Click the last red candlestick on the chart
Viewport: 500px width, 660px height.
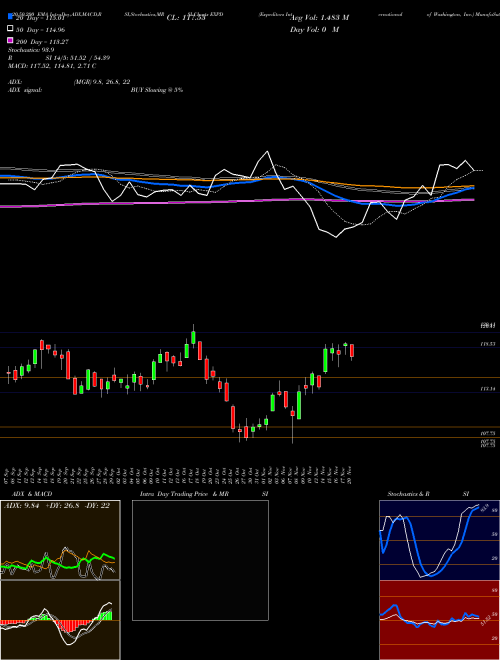point(352,351)
